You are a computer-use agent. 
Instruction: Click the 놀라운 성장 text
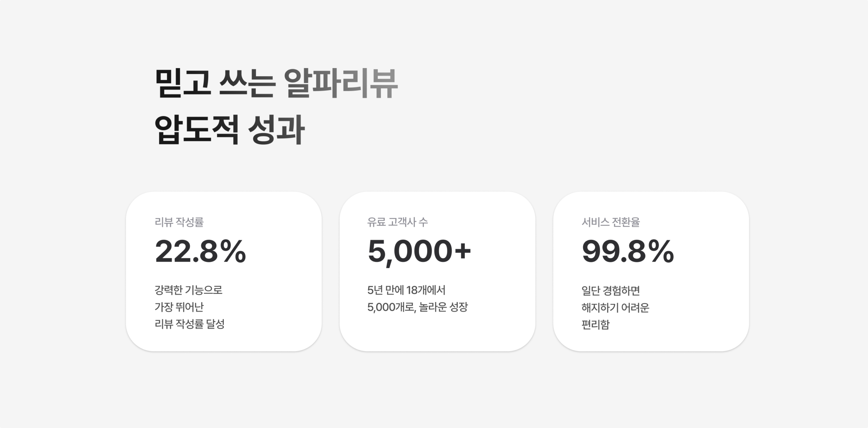[x=443, y=307]
